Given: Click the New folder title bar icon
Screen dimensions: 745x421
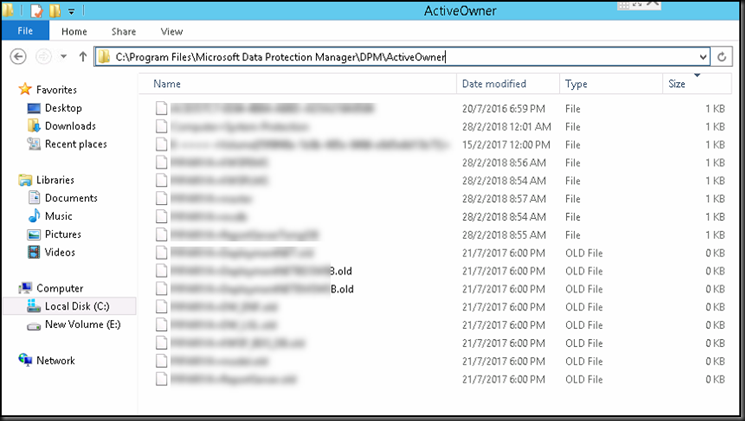Looking at the screenshot, I should [x=55, y=10].
